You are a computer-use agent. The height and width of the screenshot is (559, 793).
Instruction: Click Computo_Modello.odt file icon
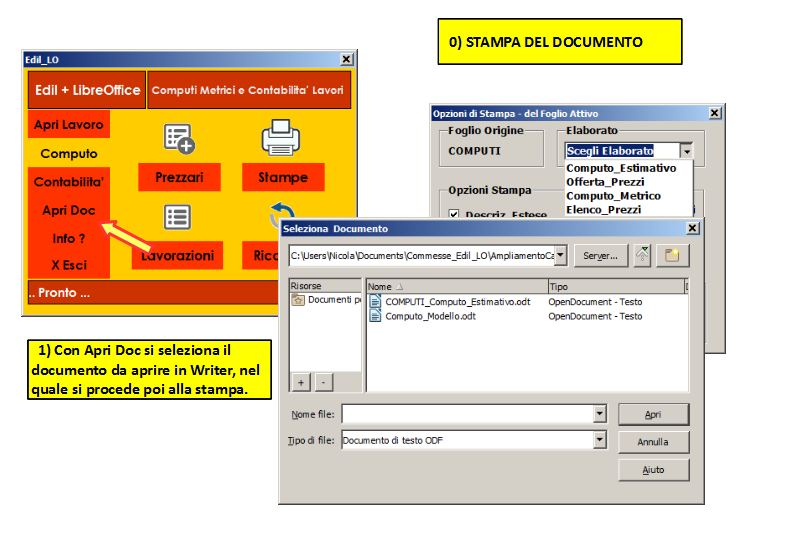[x=375, y=316]
